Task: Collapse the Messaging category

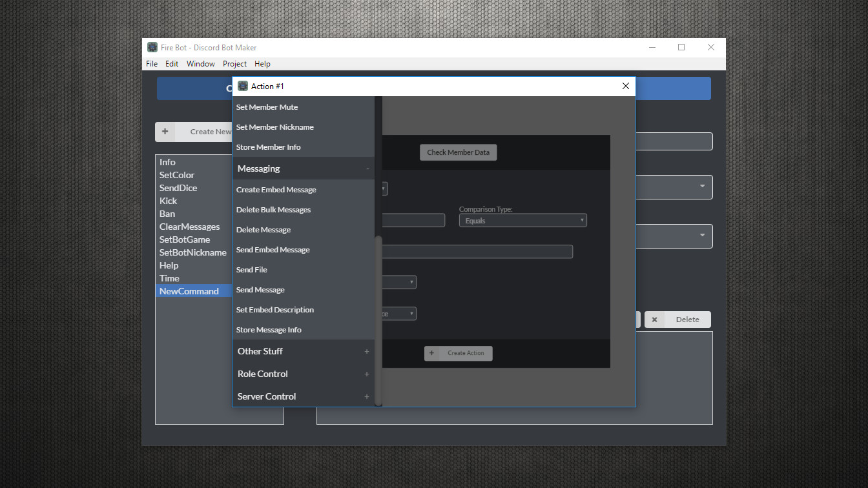Action: (304, 168)
